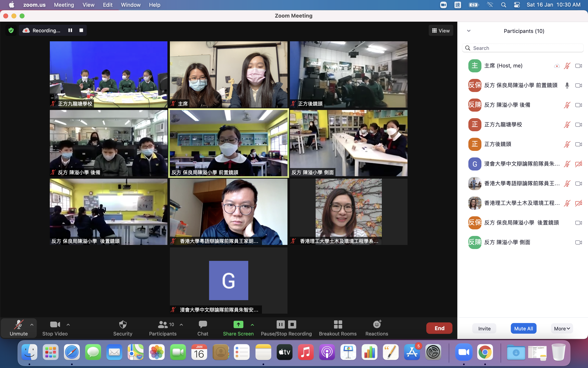The height and width of the screenshot is (368, 588).
Task: Open the Chat panel
Action: pyautogui.click(x=203, y=328)
